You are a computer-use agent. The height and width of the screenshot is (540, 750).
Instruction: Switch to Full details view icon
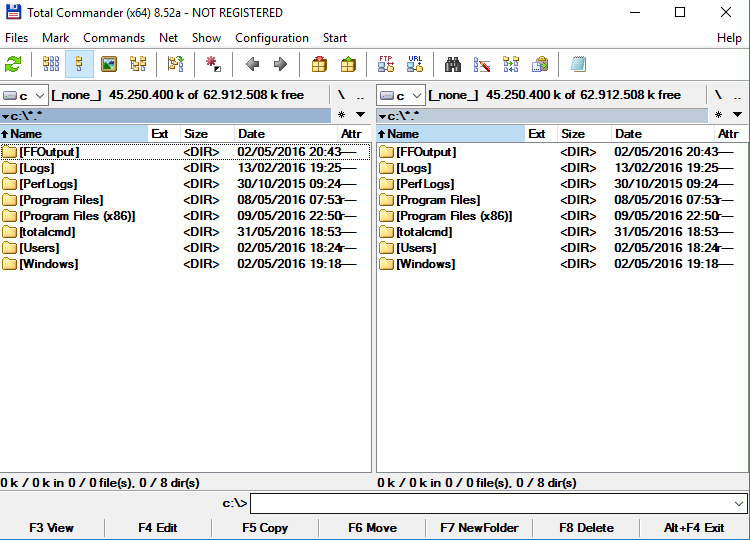click(79, 64)
